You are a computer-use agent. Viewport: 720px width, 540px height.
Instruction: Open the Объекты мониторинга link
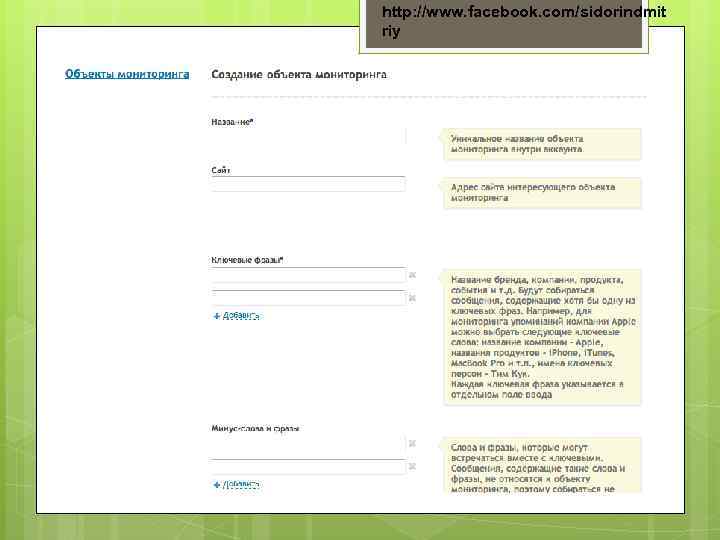(x=127, y=74)
